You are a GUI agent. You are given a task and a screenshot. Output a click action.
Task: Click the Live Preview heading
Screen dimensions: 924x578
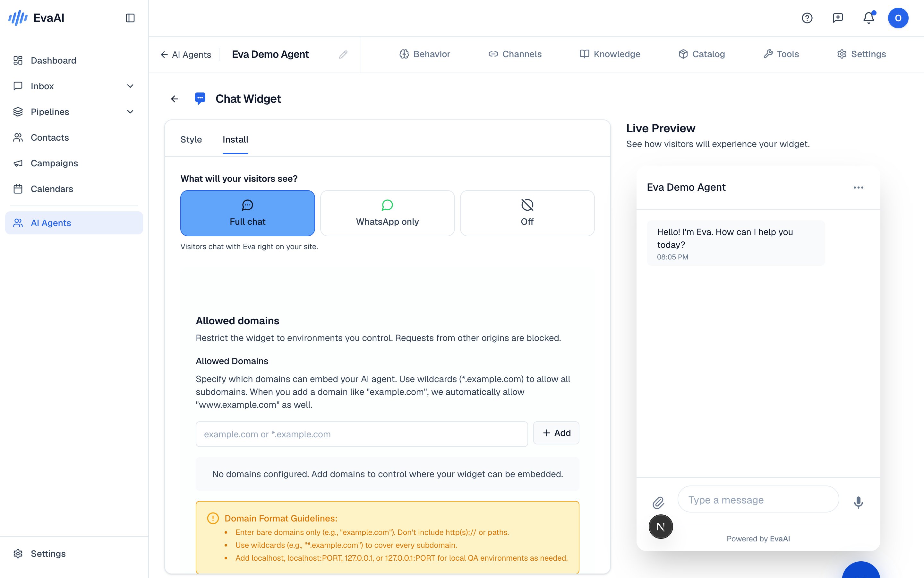(x=661, y=128)
